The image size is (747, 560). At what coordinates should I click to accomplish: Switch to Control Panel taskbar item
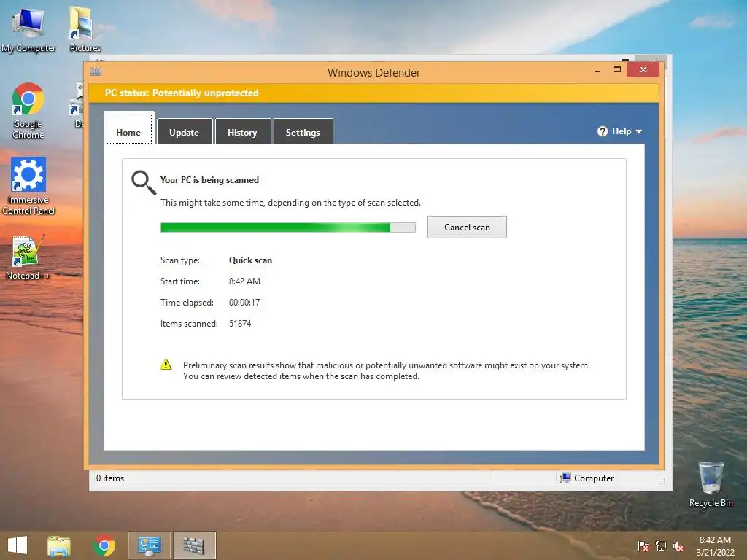click(150, 545)
